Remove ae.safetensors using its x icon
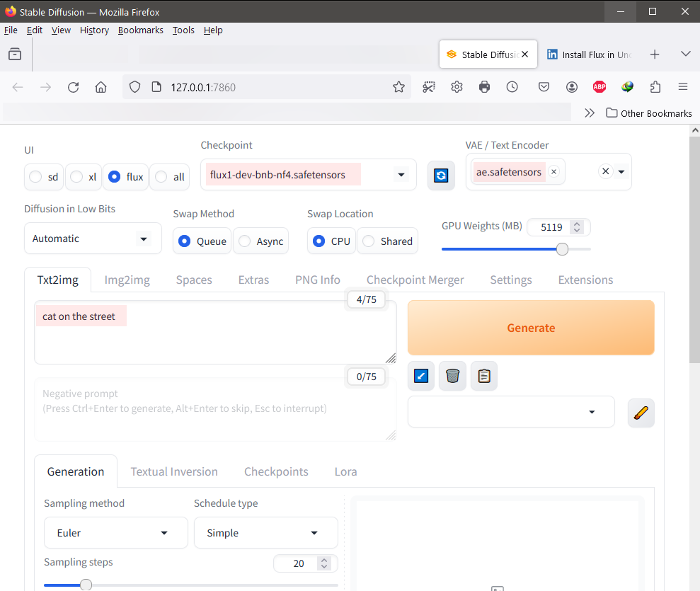Screen dimensions: 700x591 point(553,172)
